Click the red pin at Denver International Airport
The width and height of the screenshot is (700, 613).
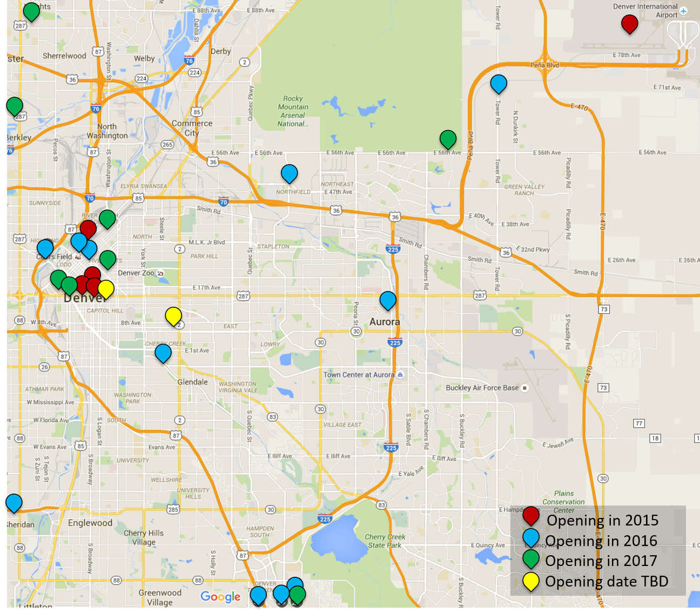(629, 23)
